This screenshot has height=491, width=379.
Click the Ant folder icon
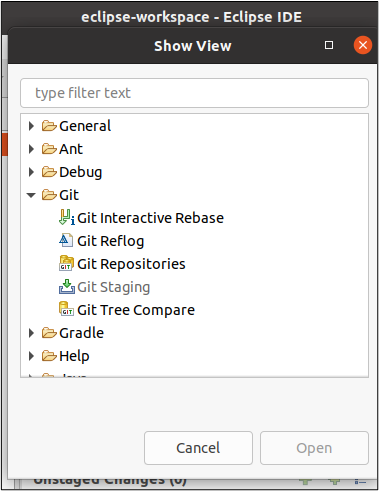coord(49,149)
